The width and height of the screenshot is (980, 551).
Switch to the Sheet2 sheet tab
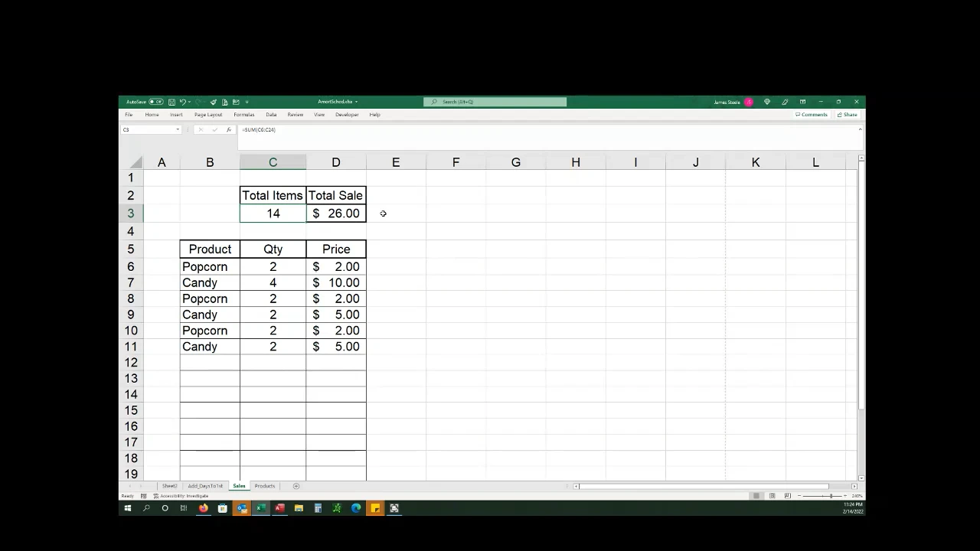(x=170, y=486)
